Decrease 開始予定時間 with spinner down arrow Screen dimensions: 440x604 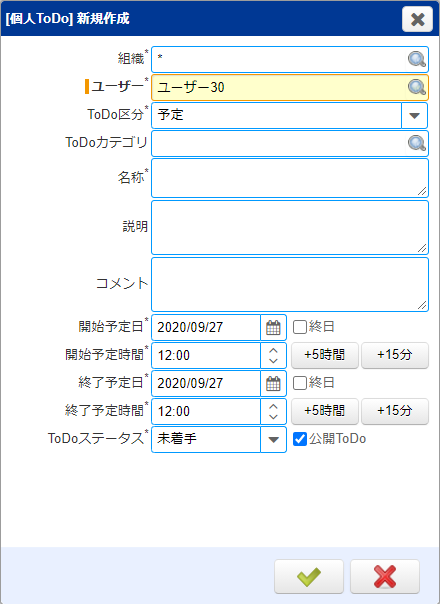273,361
